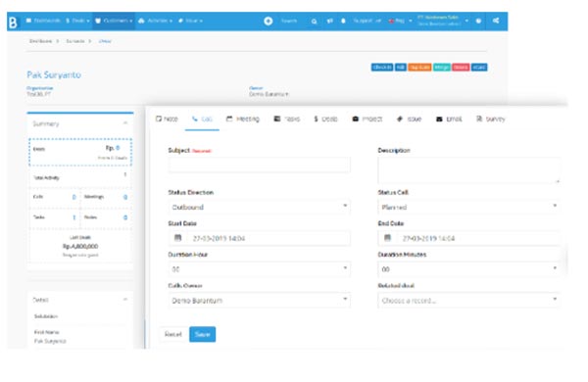Screen dimensions: 588x382
Task: Open the user account dropdown
Action: (x=443, y=21)
